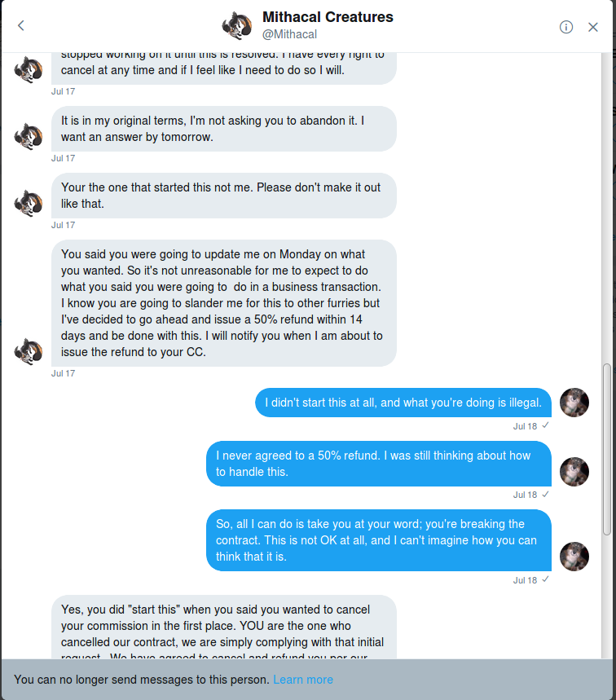The height and width of the screenshot is (700, 616).
Task: Go back using the left arrow
Action: coord(21,26)
